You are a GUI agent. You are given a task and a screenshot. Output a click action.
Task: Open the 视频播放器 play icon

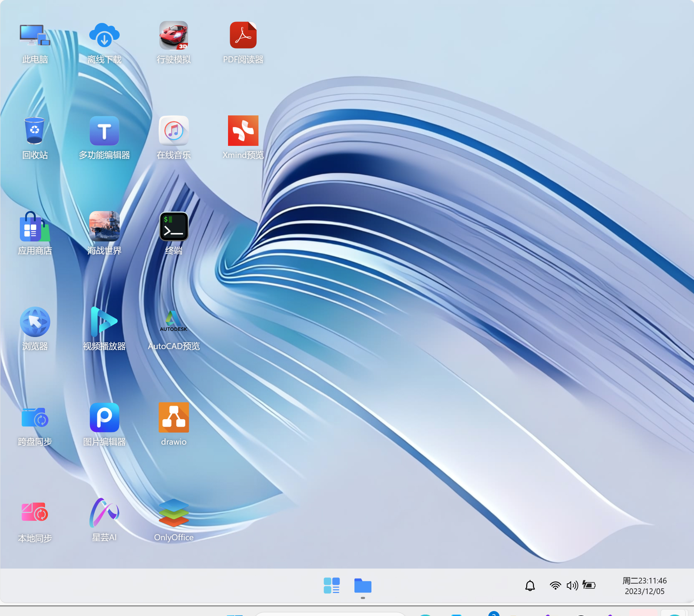pos(104,322)
